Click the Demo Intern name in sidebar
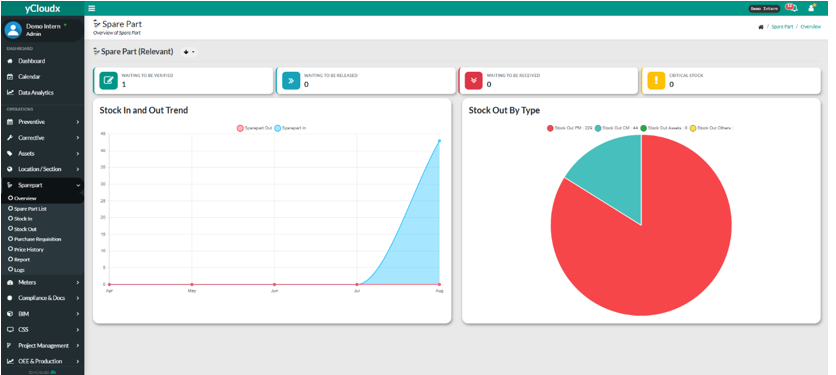This screenshot has width=836, height=375. tap(43, 26)
